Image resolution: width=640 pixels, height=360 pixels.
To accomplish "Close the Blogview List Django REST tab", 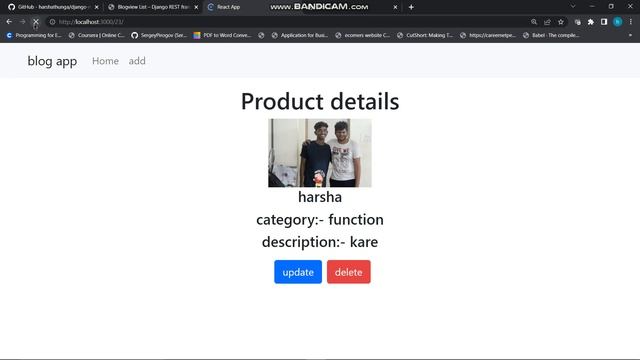I will 196,7.
